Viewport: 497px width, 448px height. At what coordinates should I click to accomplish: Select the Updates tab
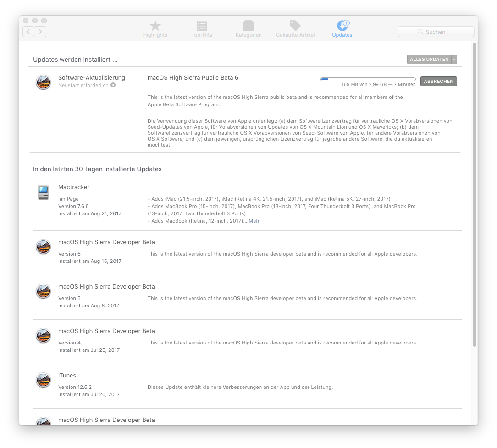(342, 29)
